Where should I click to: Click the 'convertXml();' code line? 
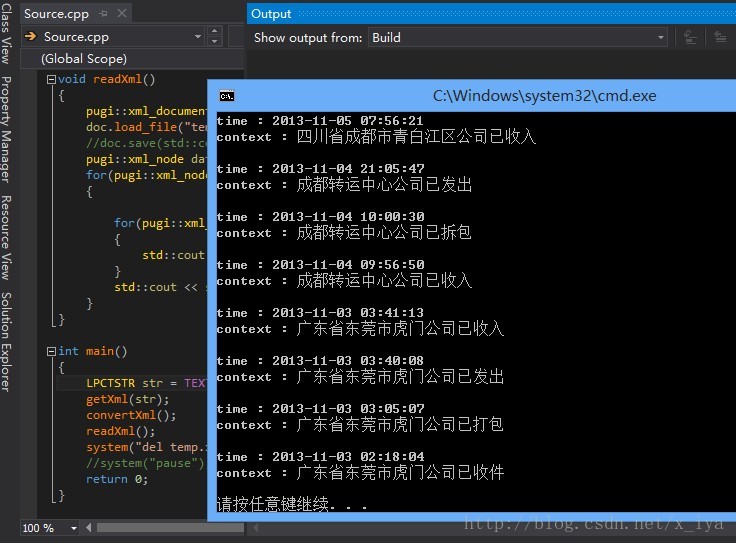[x=131, y=415]
